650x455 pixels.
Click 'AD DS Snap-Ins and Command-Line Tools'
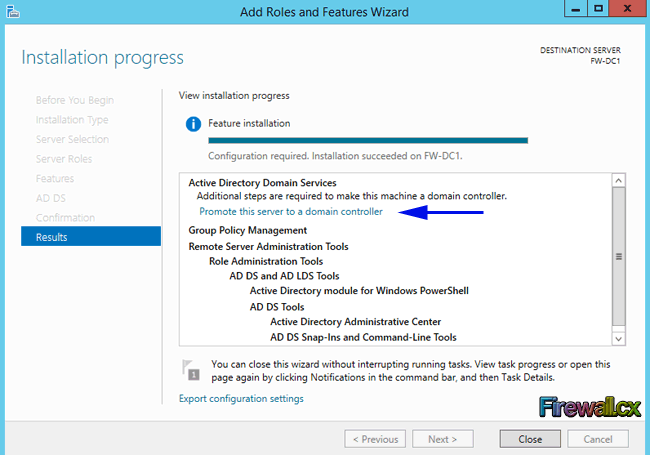(363, 337)
